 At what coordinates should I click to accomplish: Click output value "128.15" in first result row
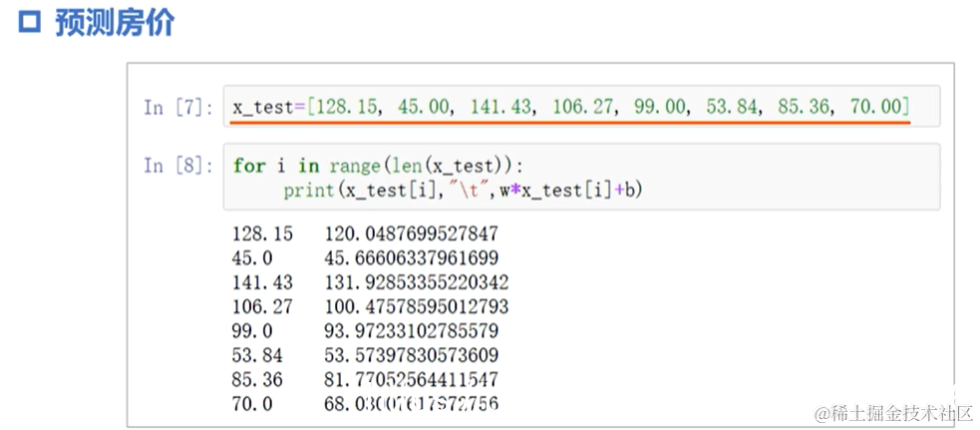262,234
